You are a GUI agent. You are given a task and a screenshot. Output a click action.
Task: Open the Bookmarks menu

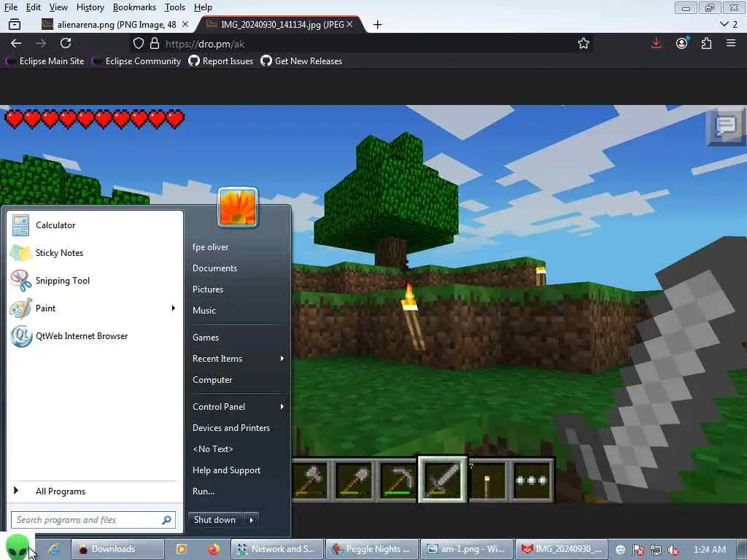(x=134, y=7)
